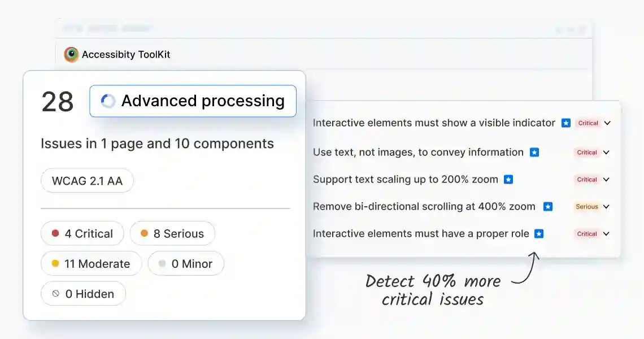The width and height of the screenshot is (644, 339).
Task: Toggle the 11 Moderate filter chip
Action: tap(91, 263)
